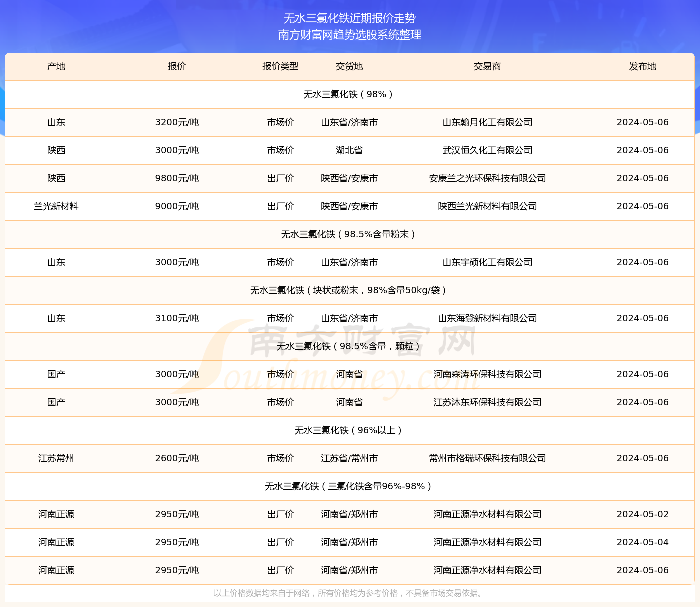Viewport: 700px width, 607px height.
Task: Click 河南省 in the 河南森涛 row
Action: (349, 374)
